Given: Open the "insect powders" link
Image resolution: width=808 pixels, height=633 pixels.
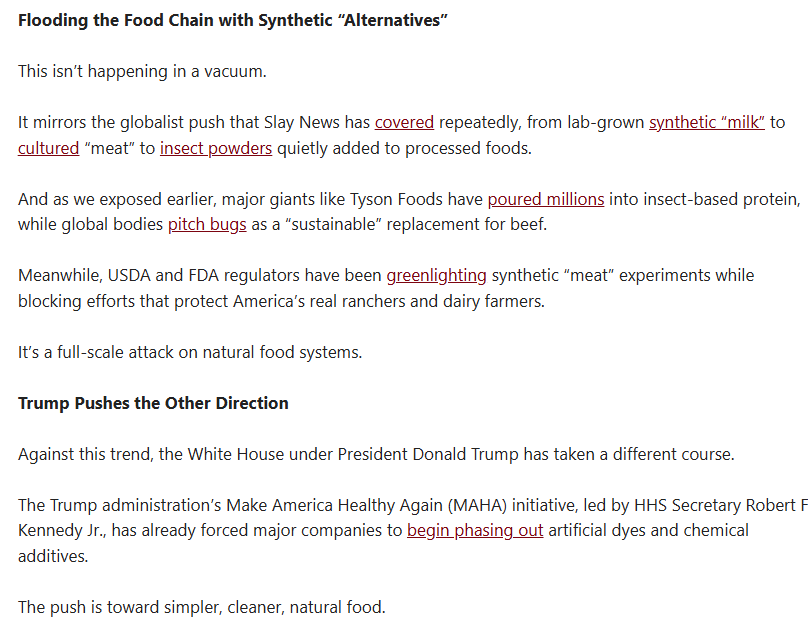Looking at the screenshot, I should pyautogui.click(x=215, y=148).
